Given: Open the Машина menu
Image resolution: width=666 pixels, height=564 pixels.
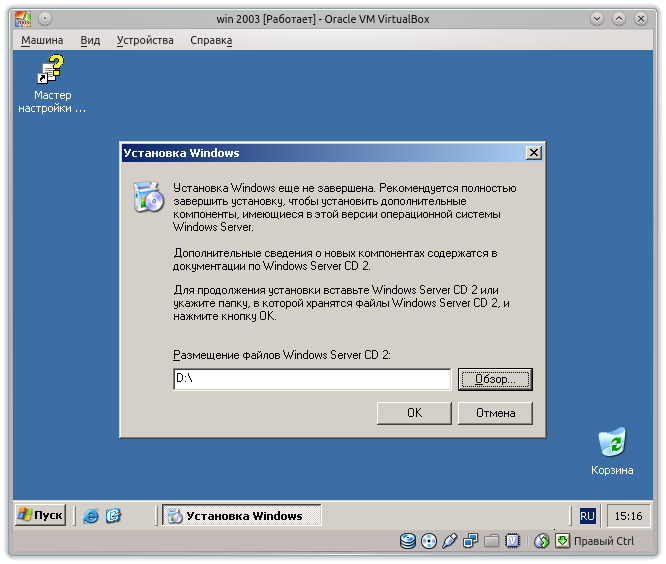Looking at the screenshot, I should [42, 40].
